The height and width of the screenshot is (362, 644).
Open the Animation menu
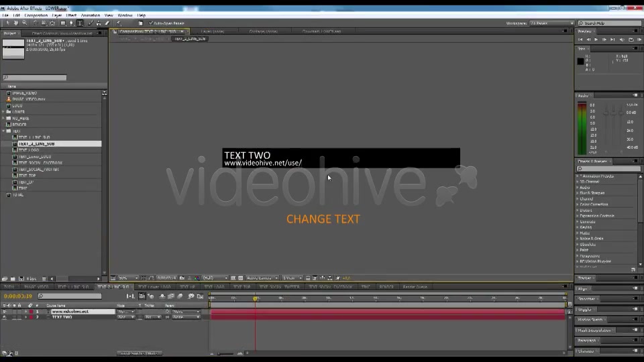[x=91, y=15]
